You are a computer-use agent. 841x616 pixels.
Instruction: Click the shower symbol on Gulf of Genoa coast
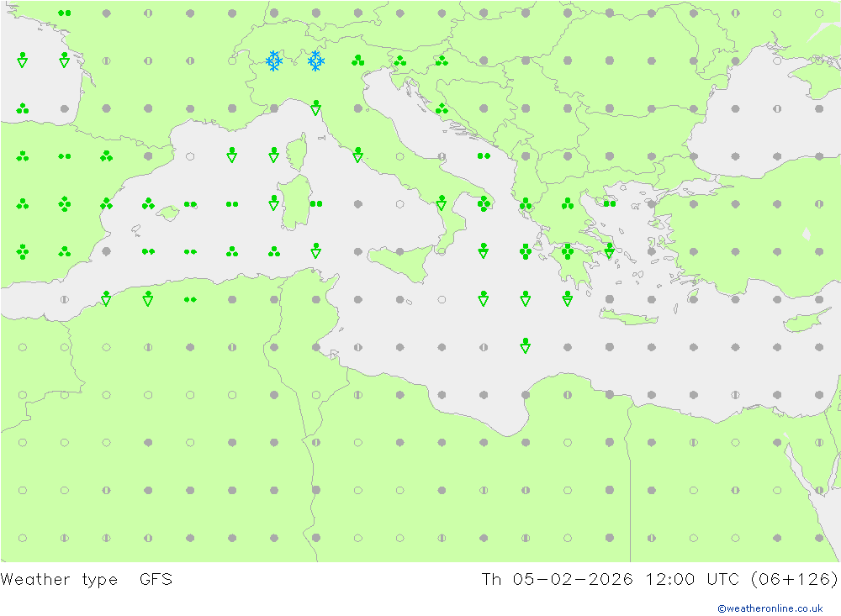coord(316,108)
